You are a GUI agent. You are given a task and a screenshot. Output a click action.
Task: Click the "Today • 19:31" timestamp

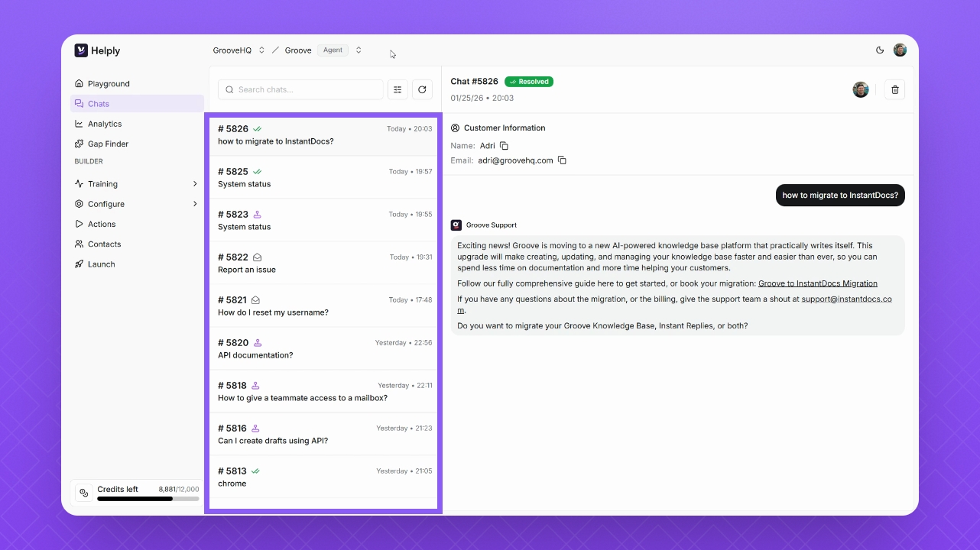click(411, 257)
